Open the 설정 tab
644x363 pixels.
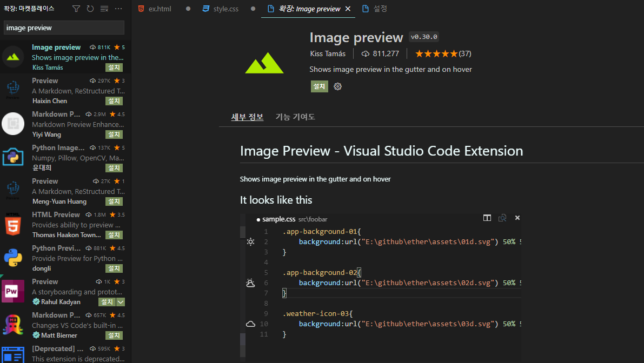click(375, 9)
